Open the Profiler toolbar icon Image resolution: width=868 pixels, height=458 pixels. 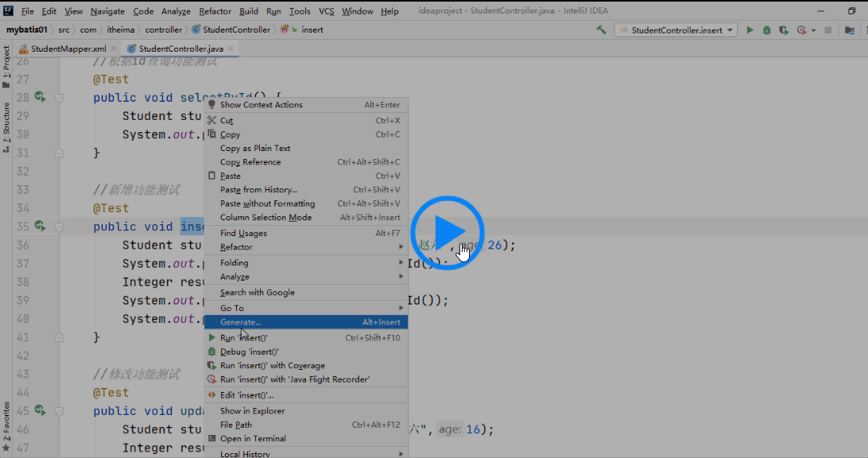(x=801, y=29)
